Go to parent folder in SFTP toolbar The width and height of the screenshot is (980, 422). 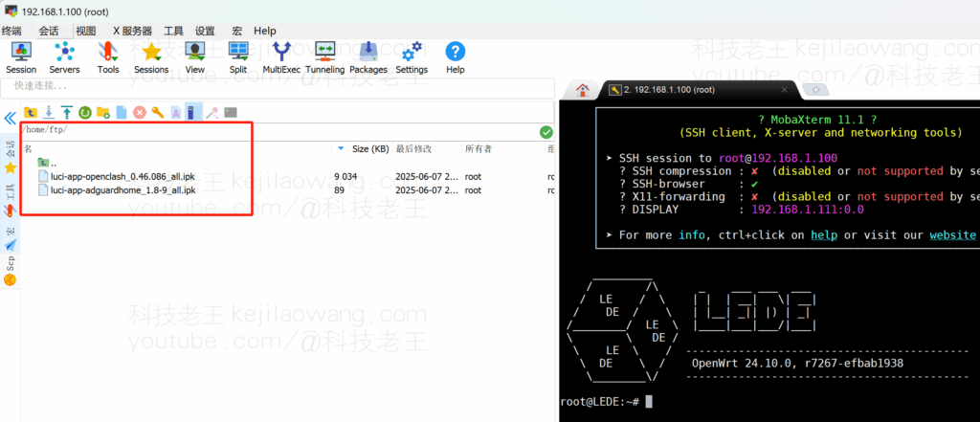coord(30,112)
